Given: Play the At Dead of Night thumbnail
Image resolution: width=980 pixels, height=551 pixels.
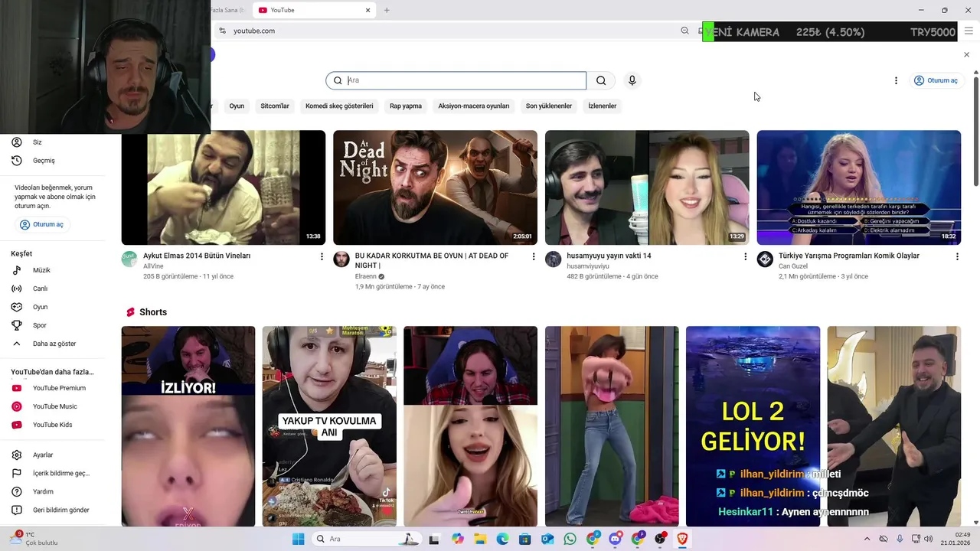Looking at the screenshot, I should (435, 187).
